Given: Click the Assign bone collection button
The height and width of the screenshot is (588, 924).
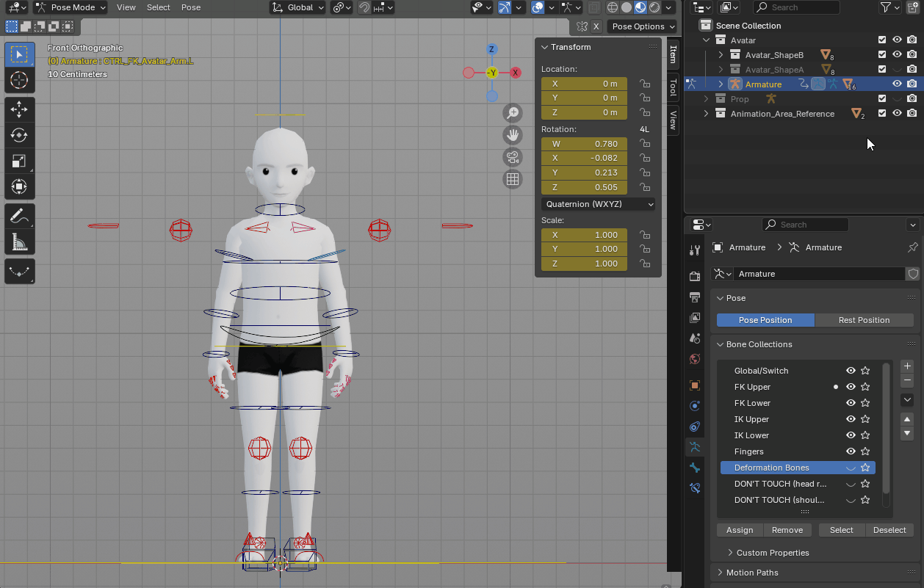Looking at the screenshot, I should pos(740,530).
